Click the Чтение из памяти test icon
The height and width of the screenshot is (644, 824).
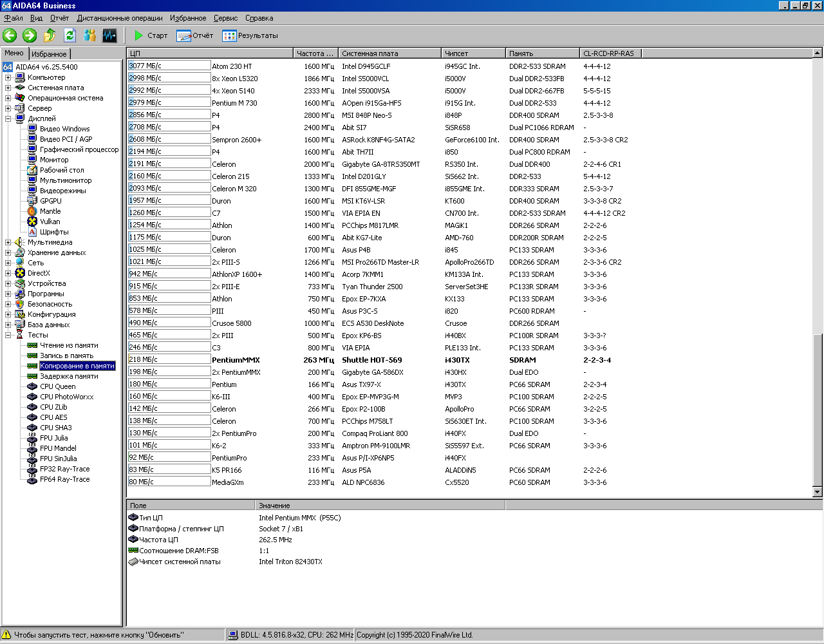(32, 345)
